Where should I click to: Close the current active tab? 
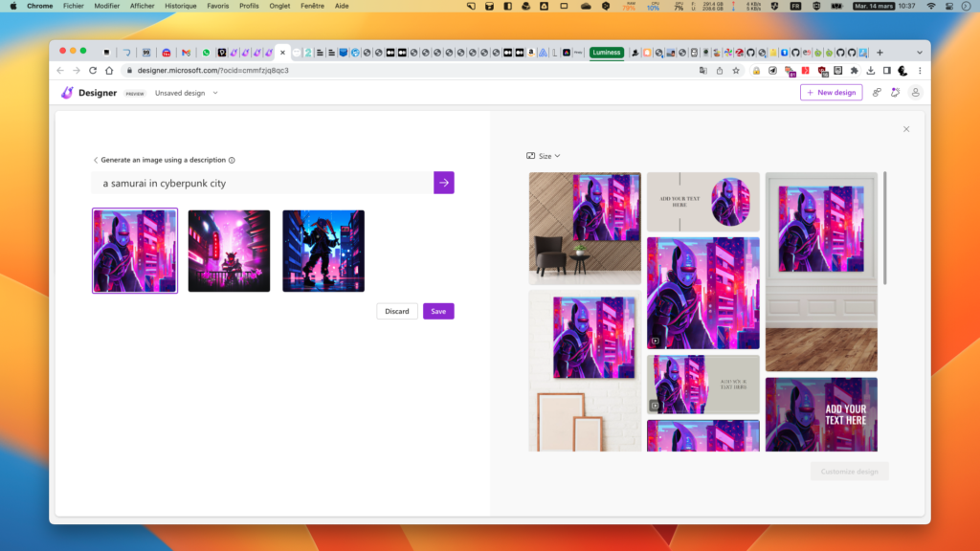pos(282,53)
